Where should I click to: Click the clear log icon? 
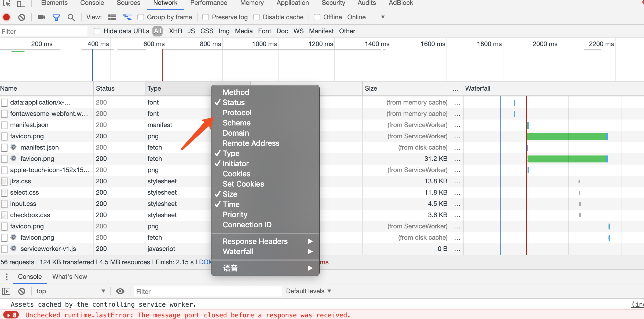pos(22,17)
